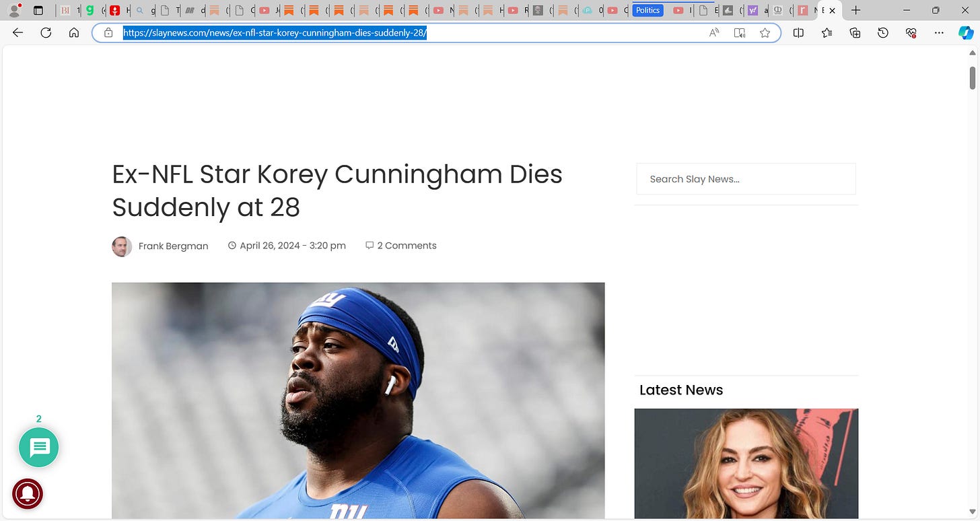The height and width of the screenshot is (521, 980).
Task: Click the clock icon beside the date
Action: (x=232, y=246)
